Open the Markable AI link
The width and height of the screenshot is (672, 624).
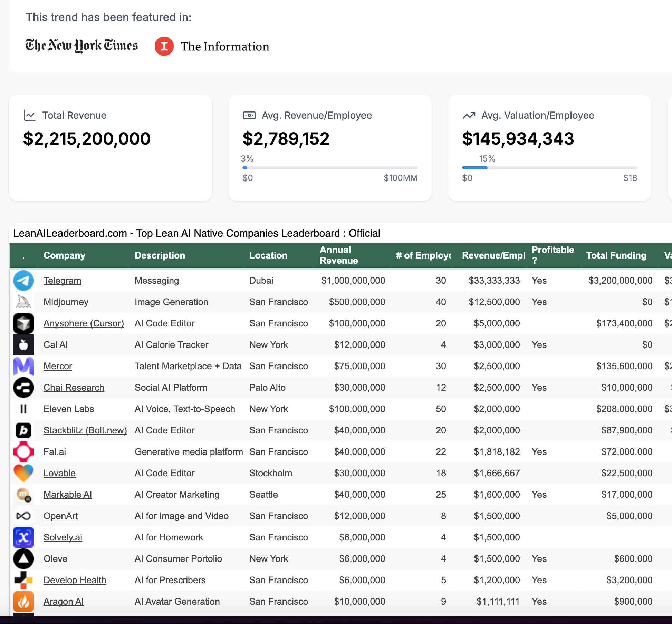point(68,495)
